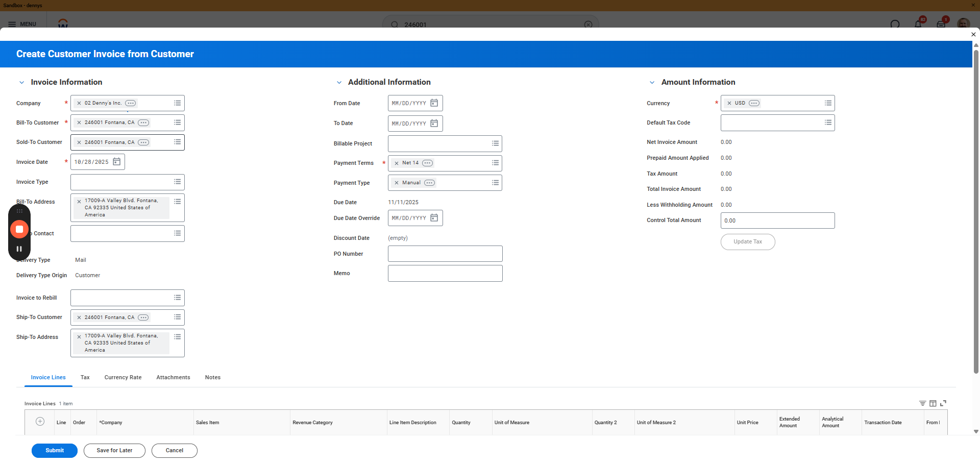
Task: Open related actions for USD currency
Action: tap(754, 103)
